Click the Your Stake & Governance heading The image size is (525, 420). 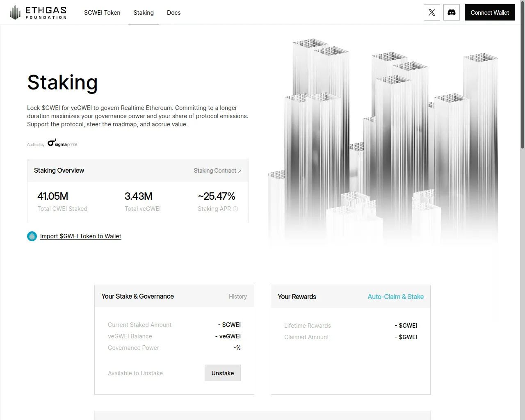137,296
